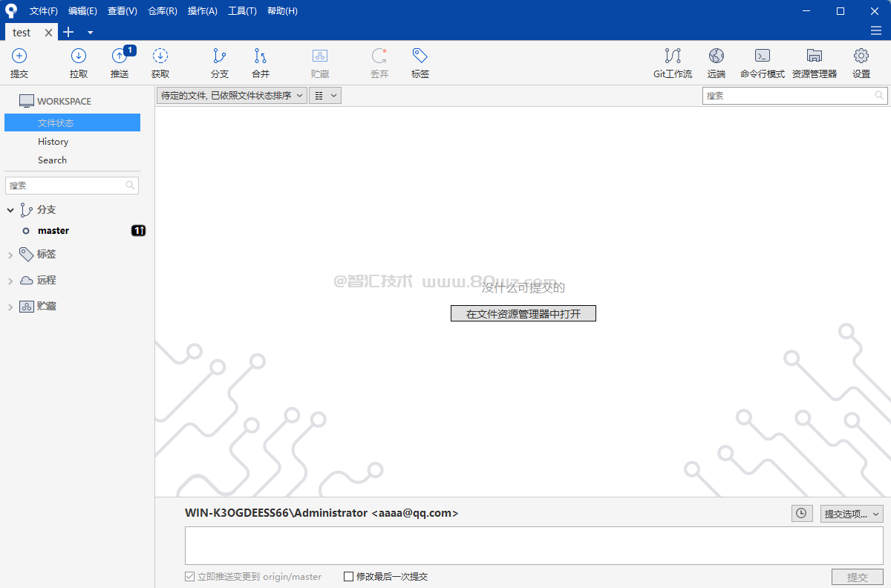Open the 分支 (Branch) tool
This screenshot has height=588, width=891.
pyautogui.click(x=220, y=62)
